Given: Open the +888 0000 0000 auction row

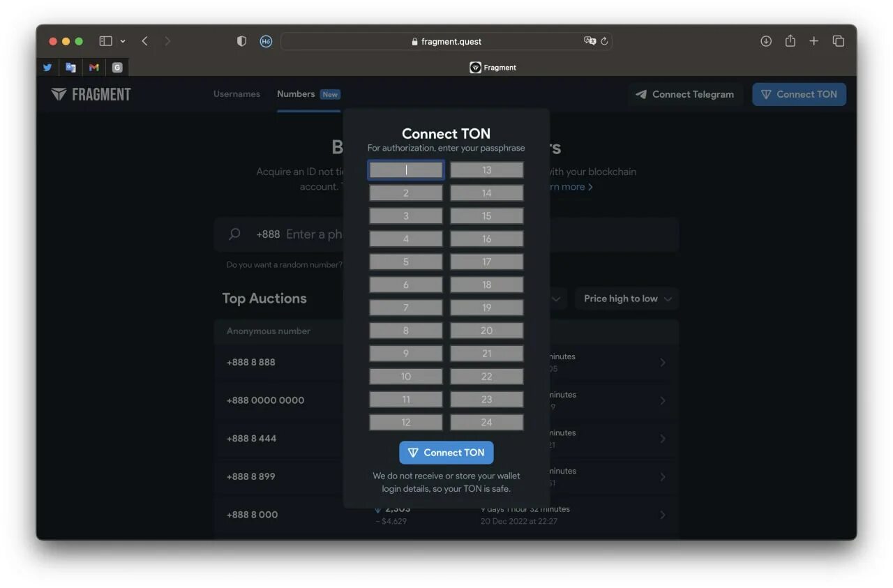Looking at the screenshot, I should (x=446, y=400).
